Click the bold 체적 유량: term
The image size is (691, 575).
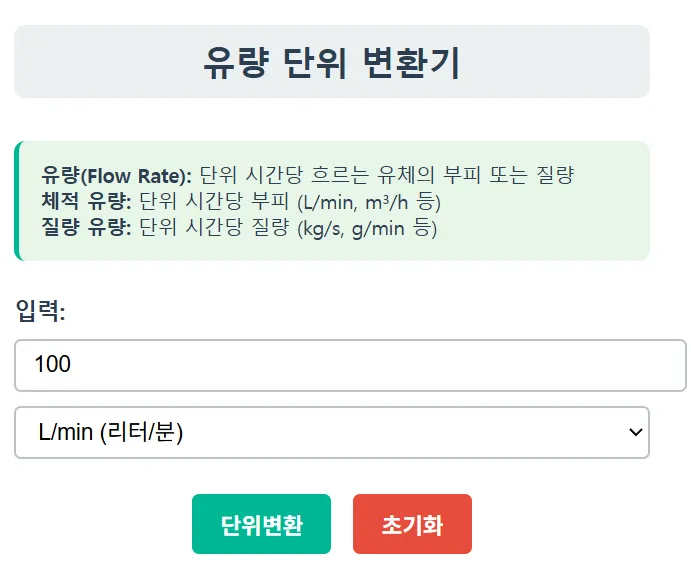[87, 202]
